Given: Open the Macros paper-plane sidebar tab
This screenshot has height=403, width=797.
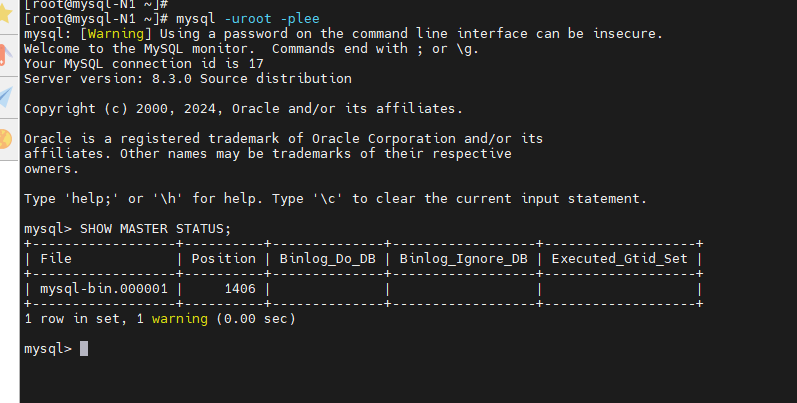Looking at the screenshot, I should point(6,97).
